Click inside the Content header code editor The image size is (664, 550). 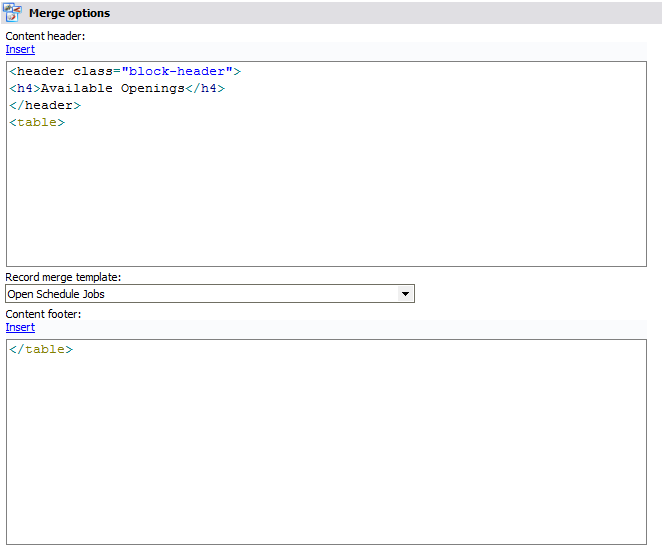click(326, 164)
